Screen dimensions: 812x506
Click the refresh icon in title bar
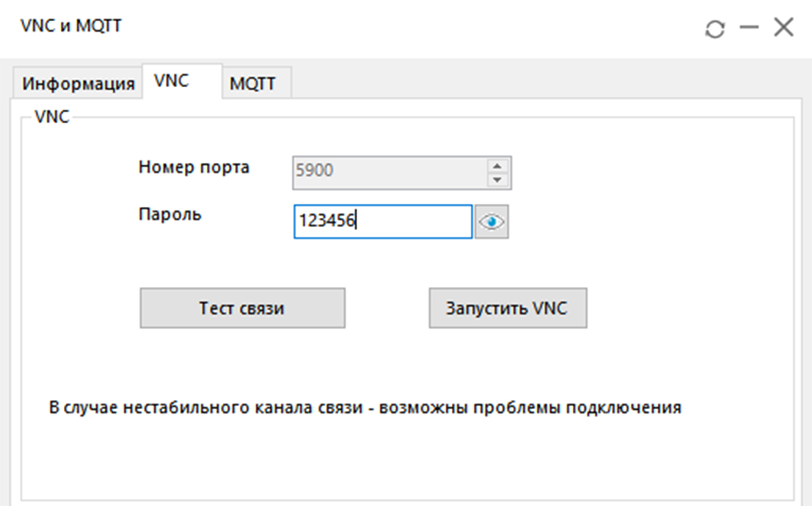[715, 29]
